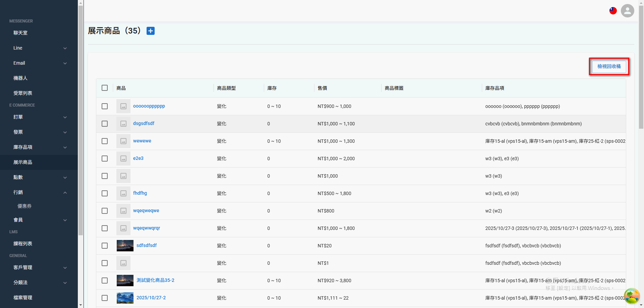The image size is (644, 308).
Task: Open 2025/10/27-2 product thumbnail
Action: 125,298
